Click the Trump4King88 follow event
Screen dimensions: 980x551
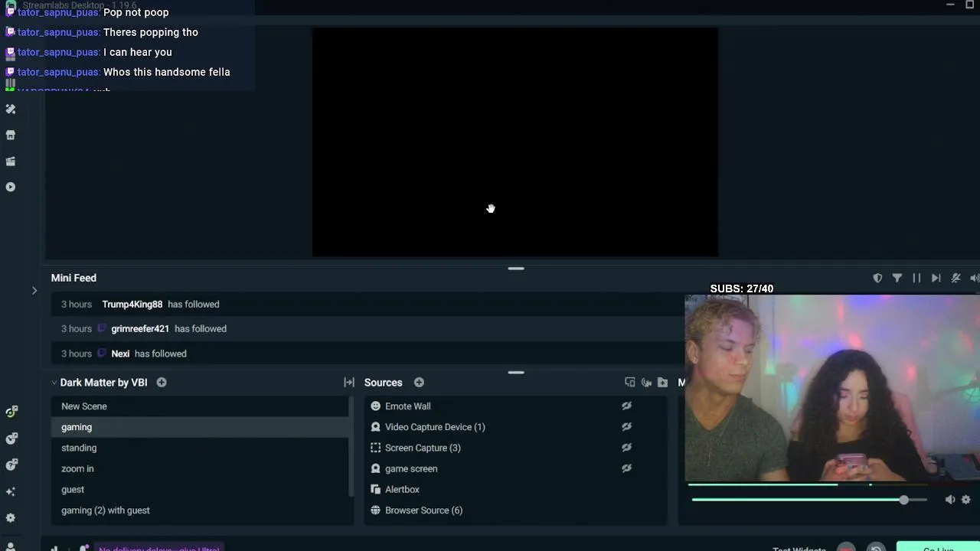[367, 305]
